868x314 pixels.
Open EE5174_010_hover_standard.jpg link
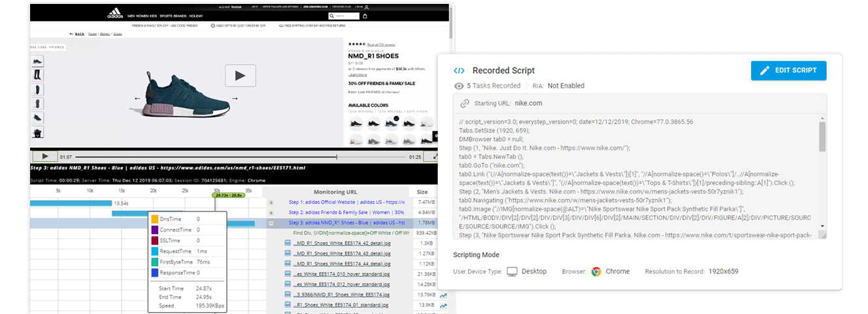click(341, 274)
